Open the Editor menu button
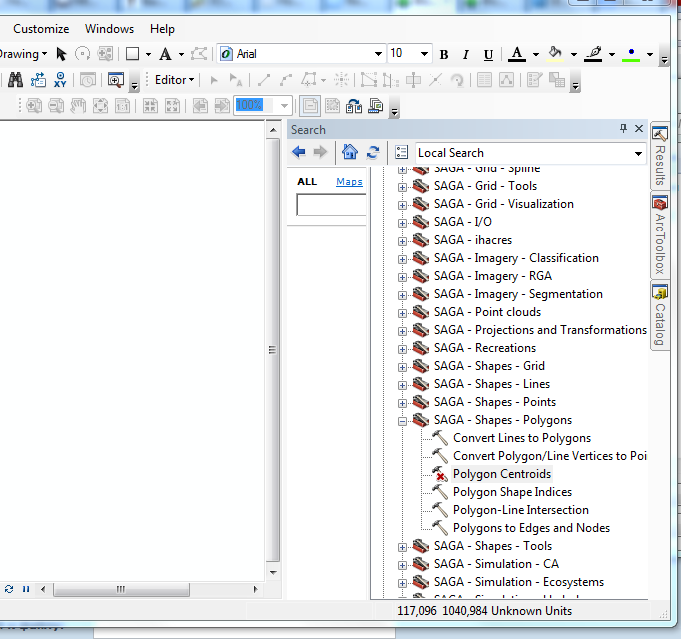The height and width of the screenshot is (639, 681). [175, 80]
